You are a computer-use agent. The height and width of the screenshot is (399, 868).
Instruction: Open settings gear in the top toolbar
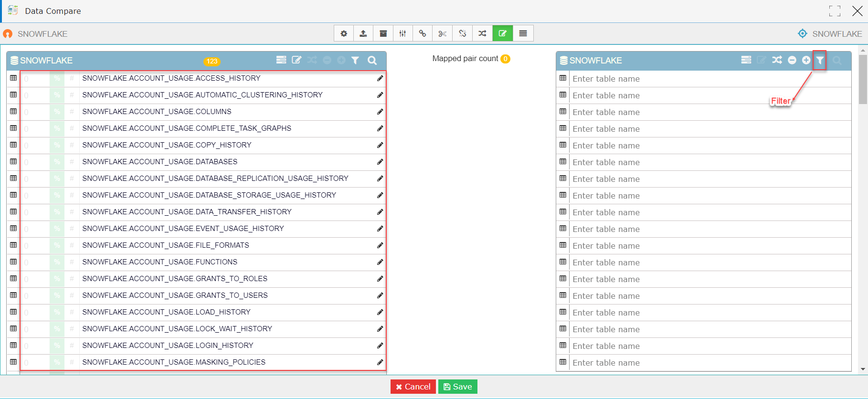[x=344, y=33]
